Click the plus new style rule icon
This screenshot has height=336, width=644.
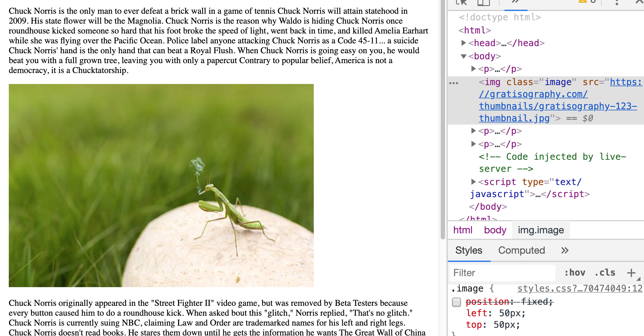click(x=631, y=273)
